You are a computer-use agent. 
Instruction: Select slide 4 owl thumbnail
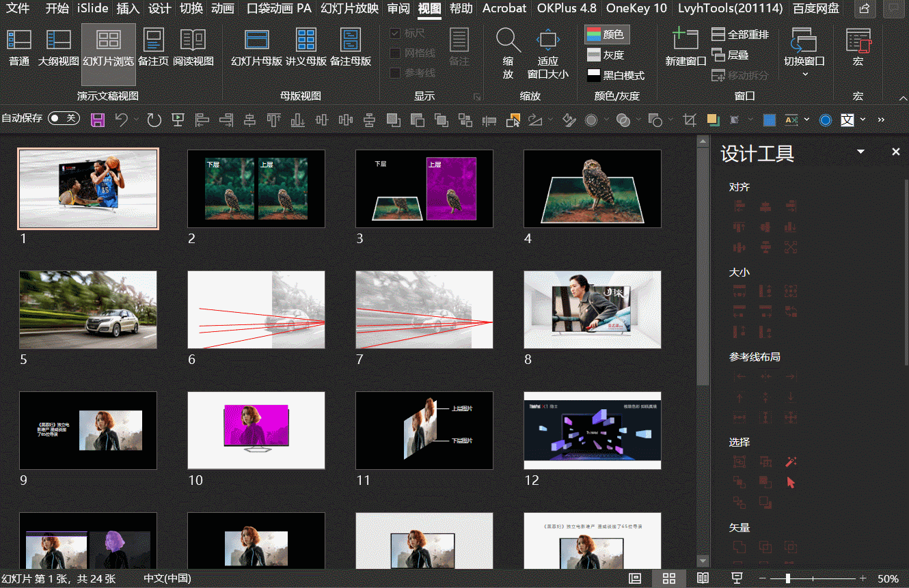pos(593,188)
